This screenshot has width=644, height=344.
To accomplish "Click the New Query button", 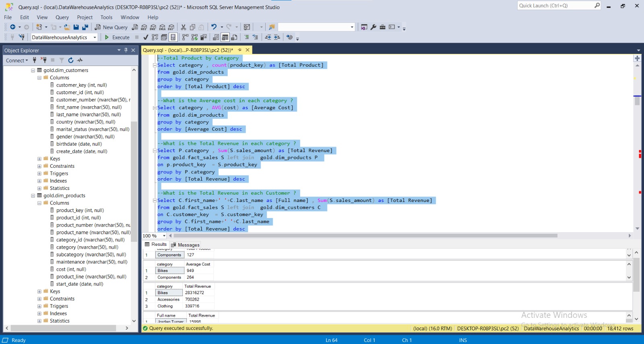I will 111,27.
